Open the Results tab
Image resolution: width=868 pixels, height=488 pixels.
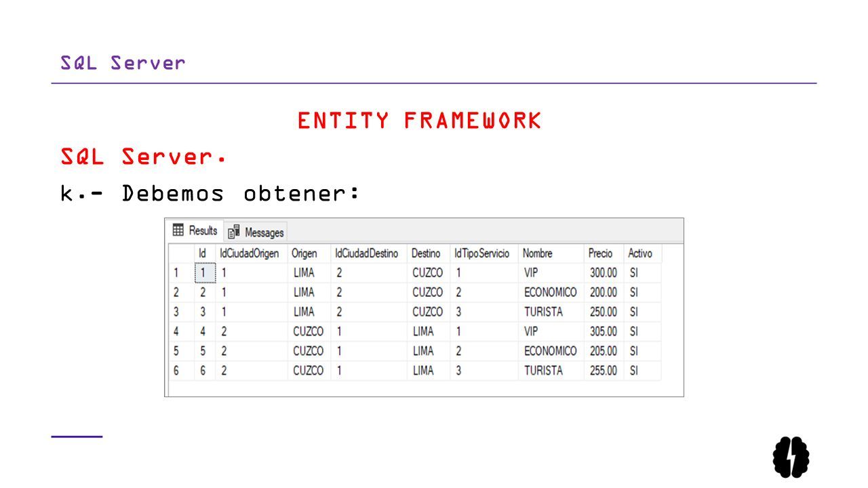195,230
